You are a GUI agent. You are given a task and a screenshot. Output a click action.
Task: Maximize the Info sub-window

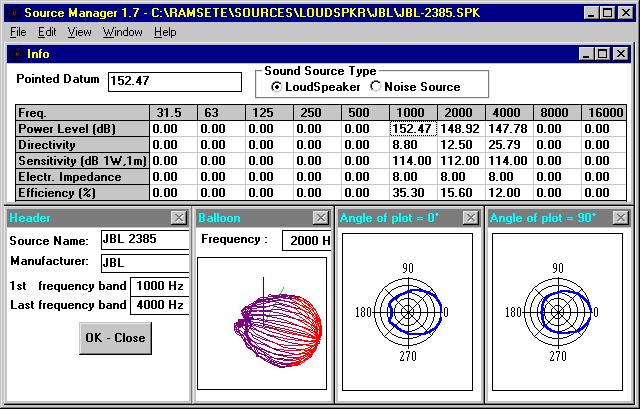(602, 54)
